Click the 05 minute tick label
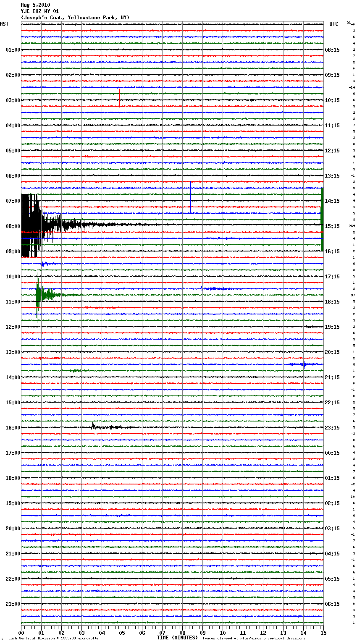This screenshot has width=357, height=644. 122,633
